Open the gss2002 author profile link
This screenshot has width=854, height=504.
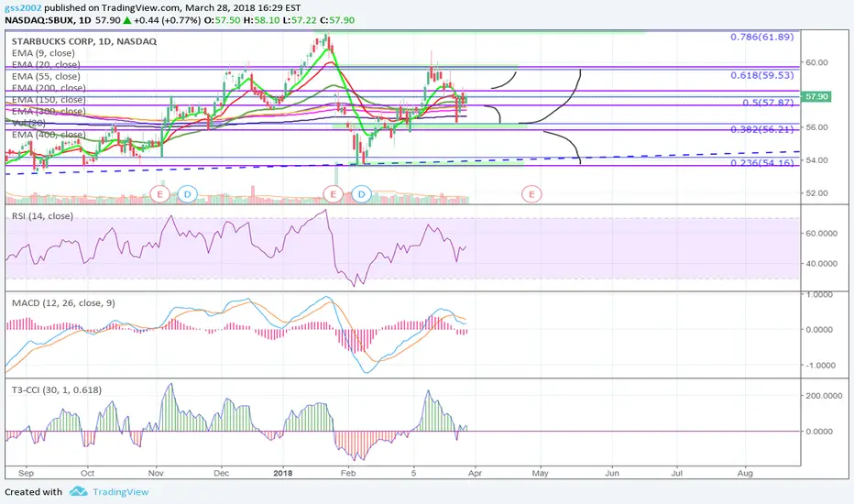coord(23,8)
